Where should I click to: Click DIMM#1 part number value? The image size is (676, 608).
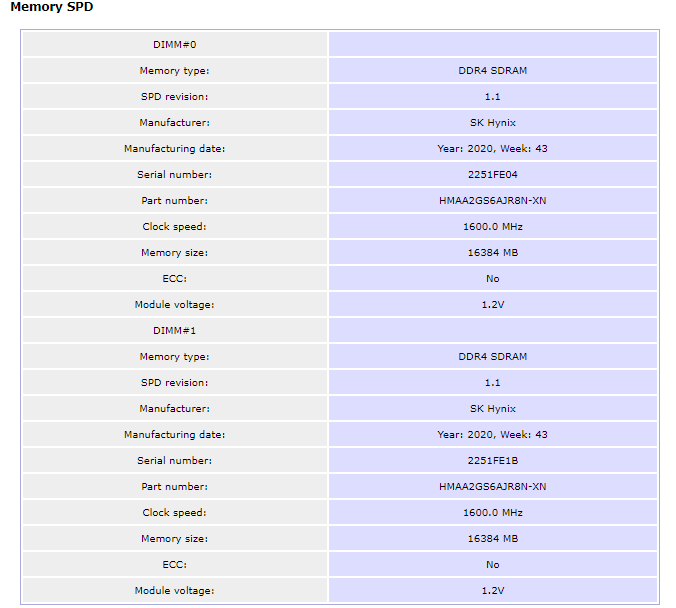(493, 486)
